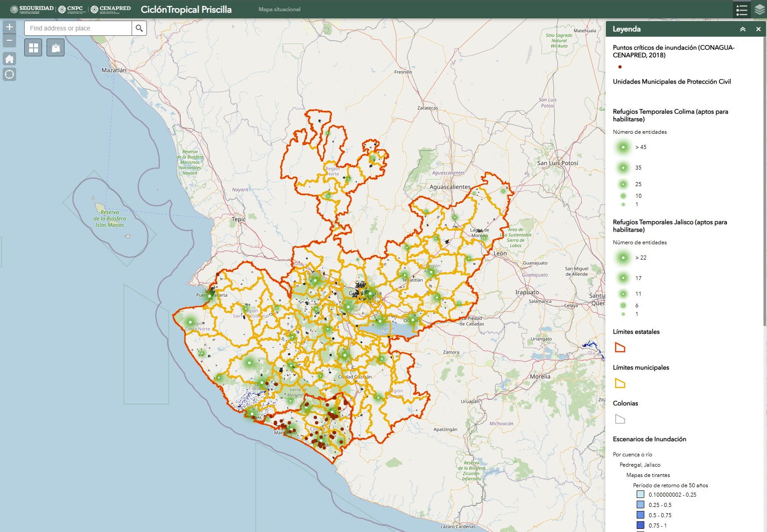Run search with the magnifier icon

coord(139,28)
